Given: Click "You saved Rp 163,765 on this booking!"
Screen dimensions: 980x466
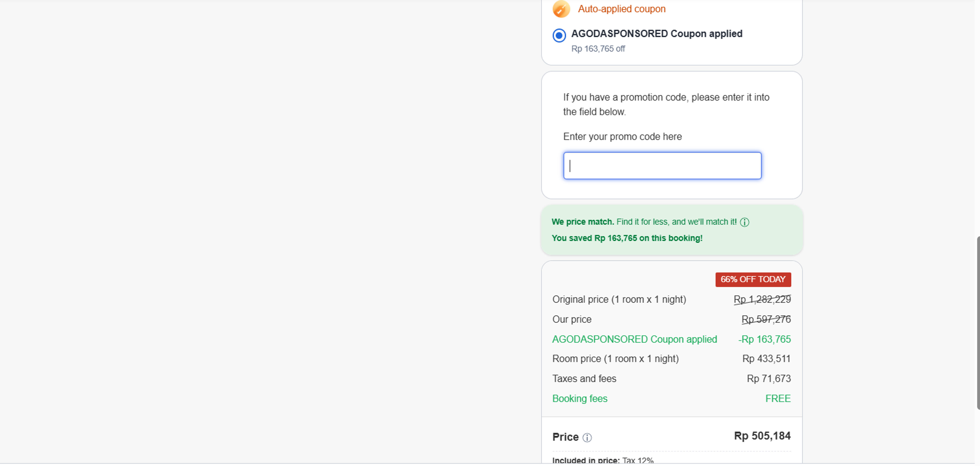Looking at the screenshot, I should coord(627,238).
